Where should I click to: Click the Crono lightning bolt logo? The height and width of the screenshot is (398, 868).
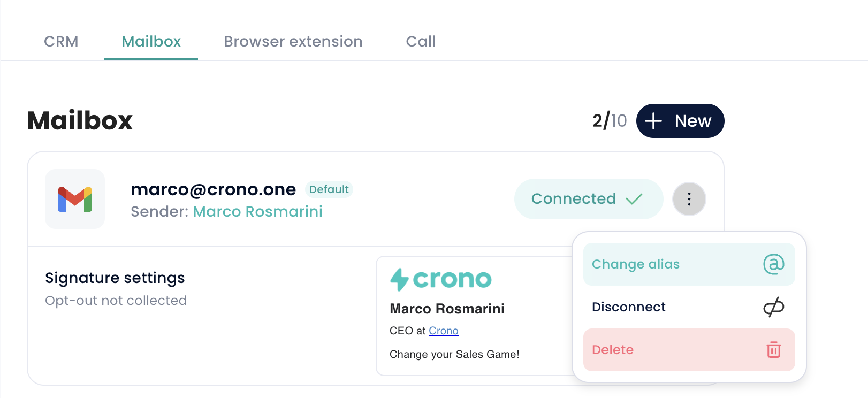point(399,279)
